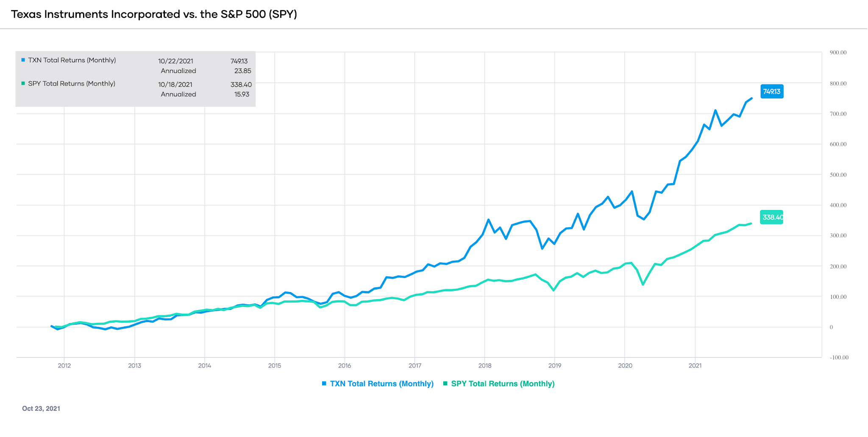
Task: Click the green 338.40 end-value label
Action: 772,217
